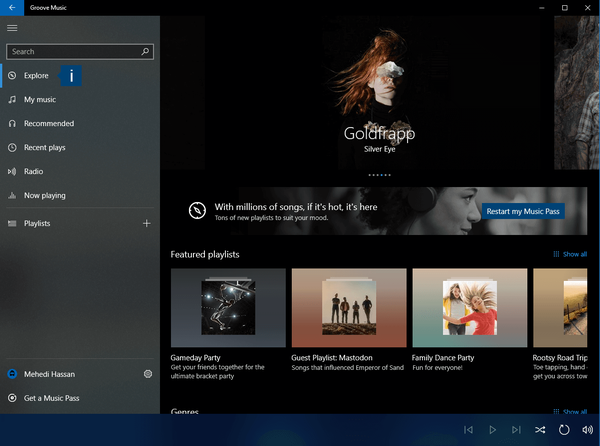Viewport: 600px width, 446px height.
Task: Click the Featured playlists heading
Action: pyautogui.click(x=205, y=254)
